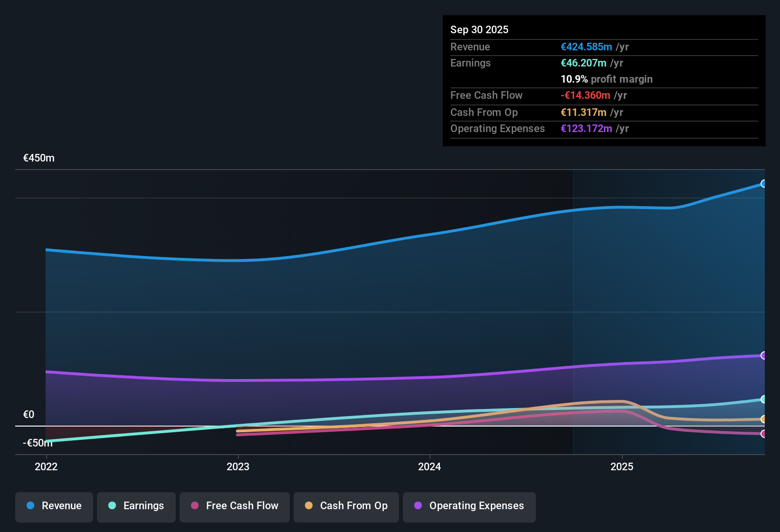
Task: Click the €450m axis label
Action: coord(39,158)
